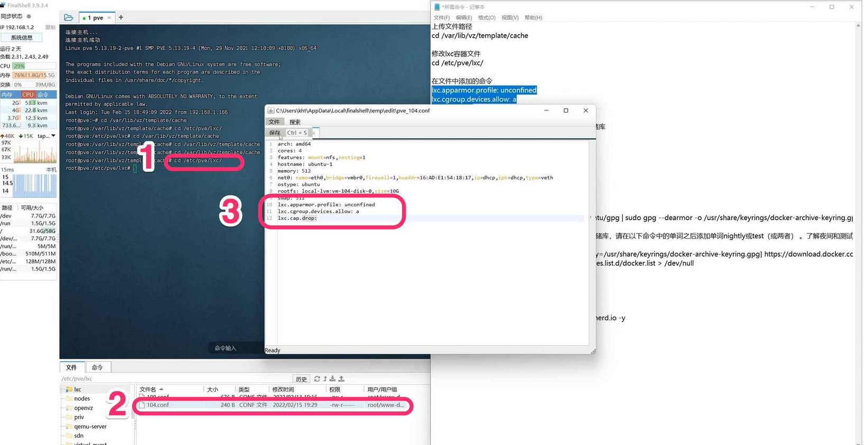Switch to the 文件 tab in the bottom panel
The height and width of the screenshot is (445, 868).
(x=71, y=367)
